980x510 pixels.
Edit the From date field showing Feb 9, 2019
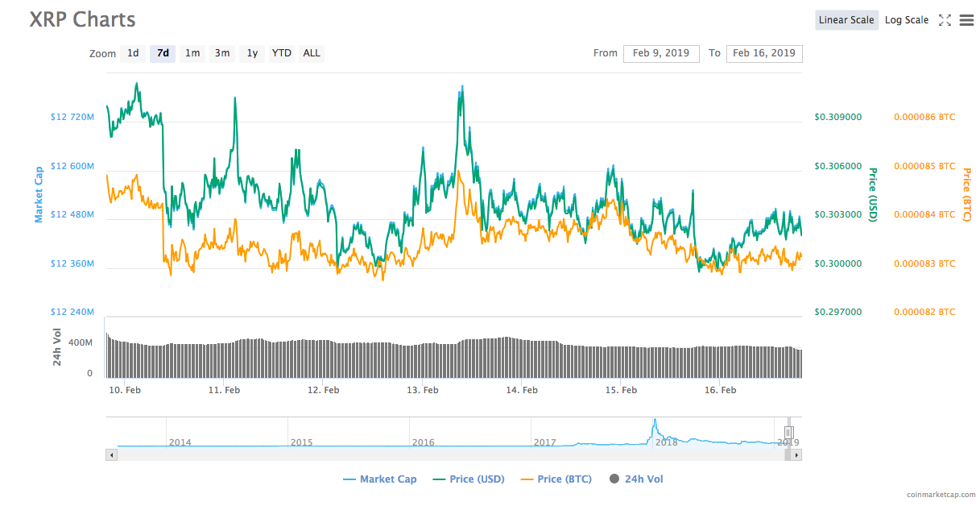(x=661, y=53)
